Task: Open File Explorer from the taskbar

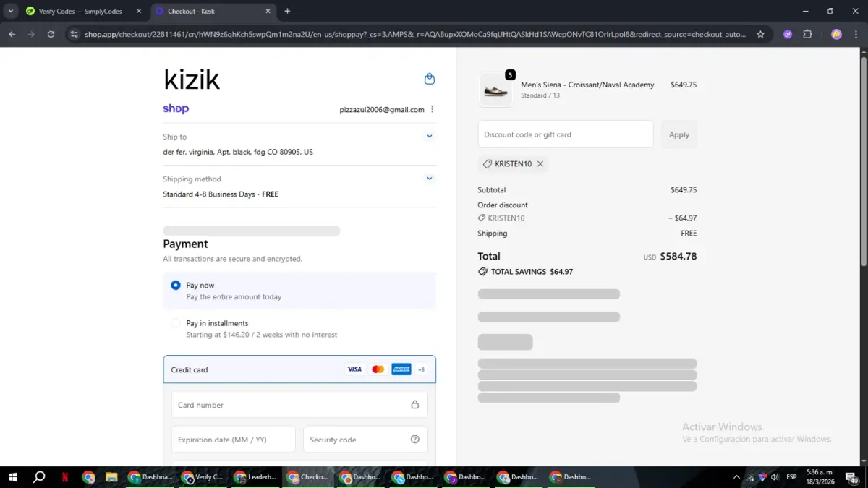Action: (x=111, y=477)
